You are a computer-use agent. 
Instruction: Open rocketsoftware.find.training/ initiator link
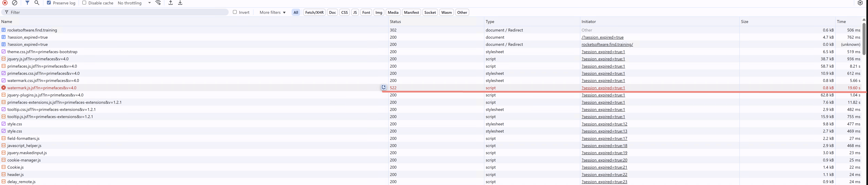[607, 45]
